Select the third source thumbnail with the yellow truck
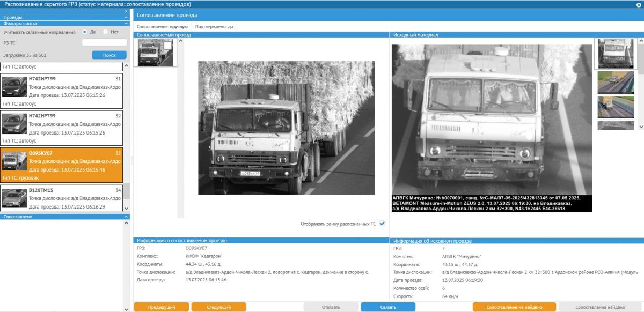The image size is (644, 312). [616, 107]
